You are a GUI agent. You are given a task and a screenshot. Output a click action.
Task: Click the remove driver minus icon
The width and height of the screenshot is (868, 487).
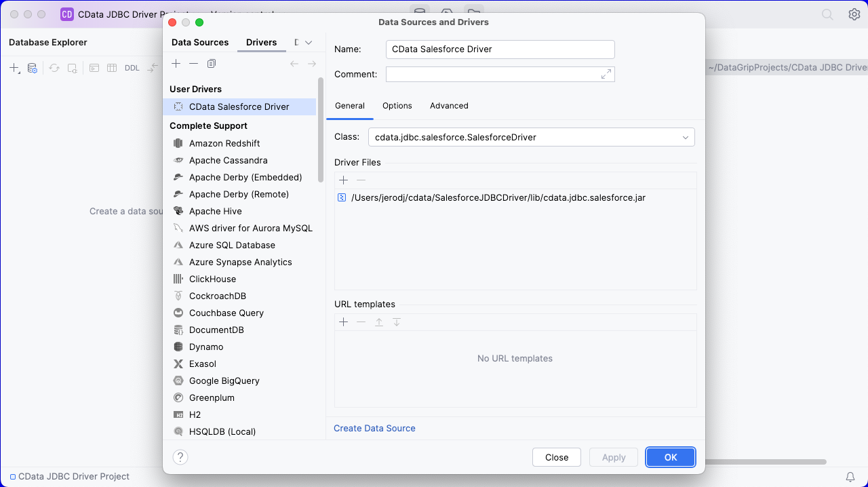tap(193, 64)
